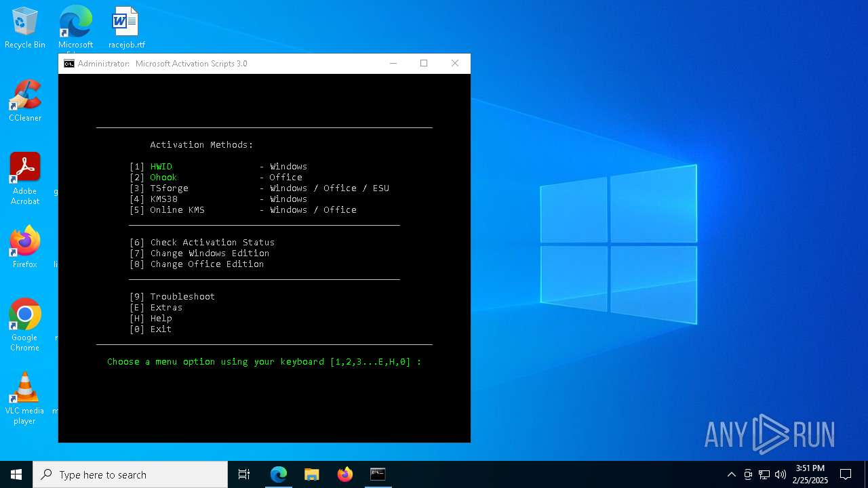868x488 pixels.
Task: Select the command prompt taskbar icon
Action: click(378, 474)
